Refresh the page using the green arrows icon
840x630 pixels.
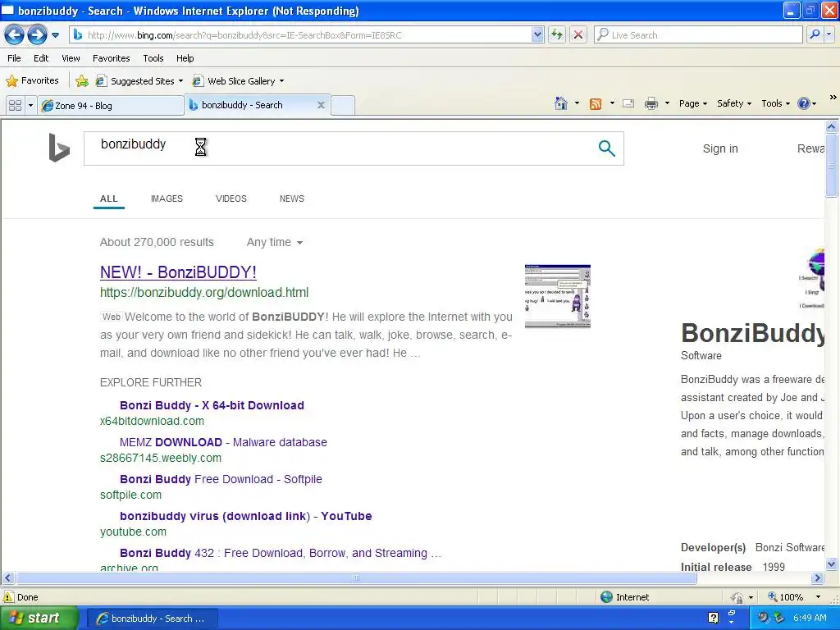coord(557,35)
